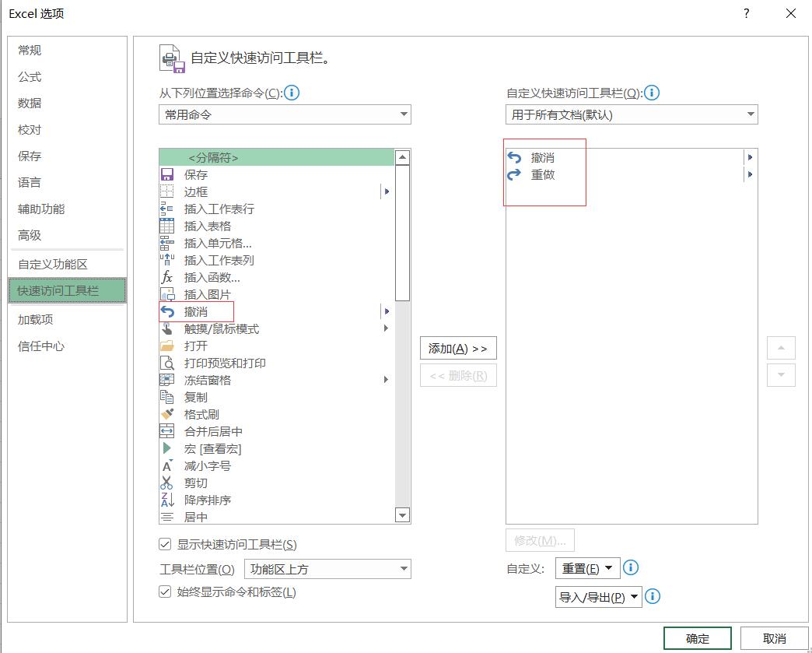Open the 导入/导出(P) dropdown button
812x653 pixels.
pyautogui.click(x=599, y=597)
